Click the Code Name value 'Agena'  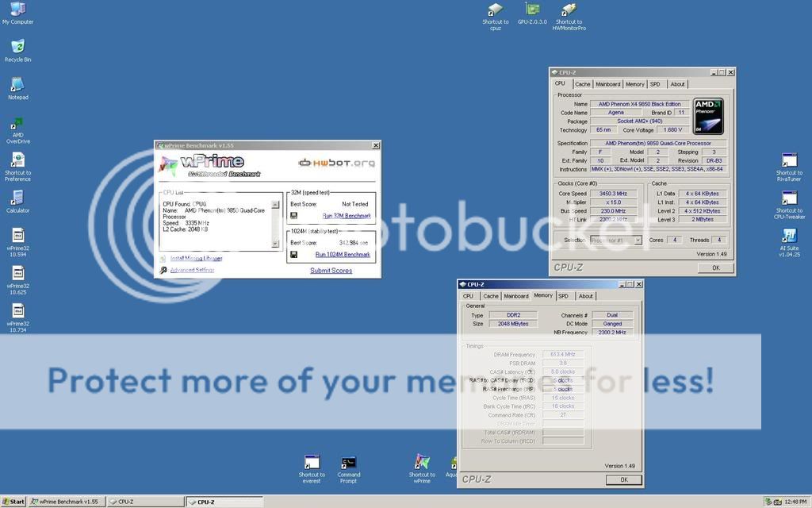615,113
